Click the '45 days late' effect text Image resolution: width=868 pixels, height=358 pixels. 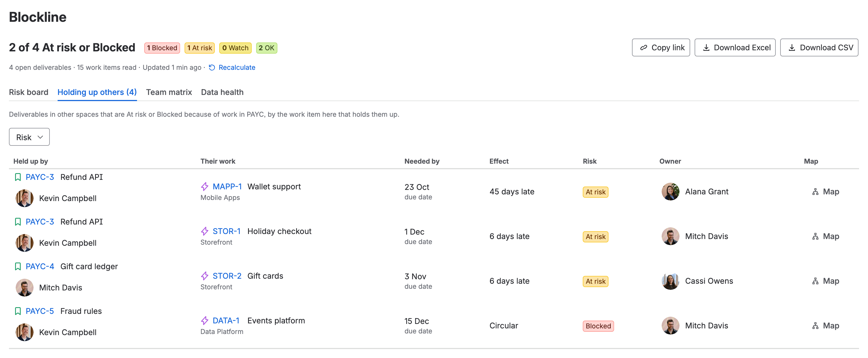pyautogui.click(x=512, y=192)
